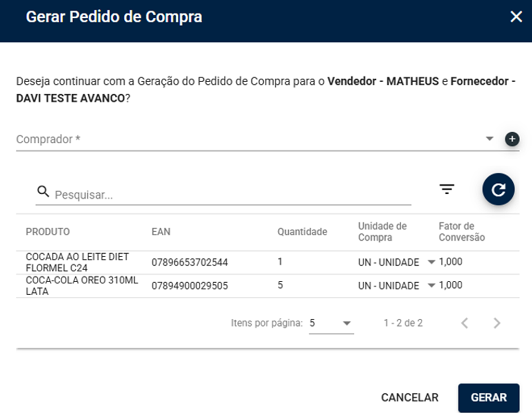Sort by the PRODUTO column header
The height and width of the screenshot is (413, 532).
pyautogui.click(x=48, y=232)
